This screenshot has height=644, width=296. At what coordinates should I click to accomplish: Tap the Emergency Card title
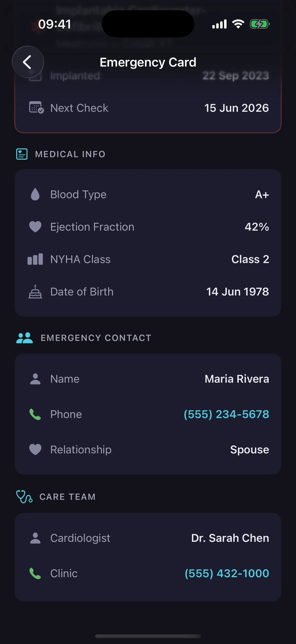tap(148, 62)
